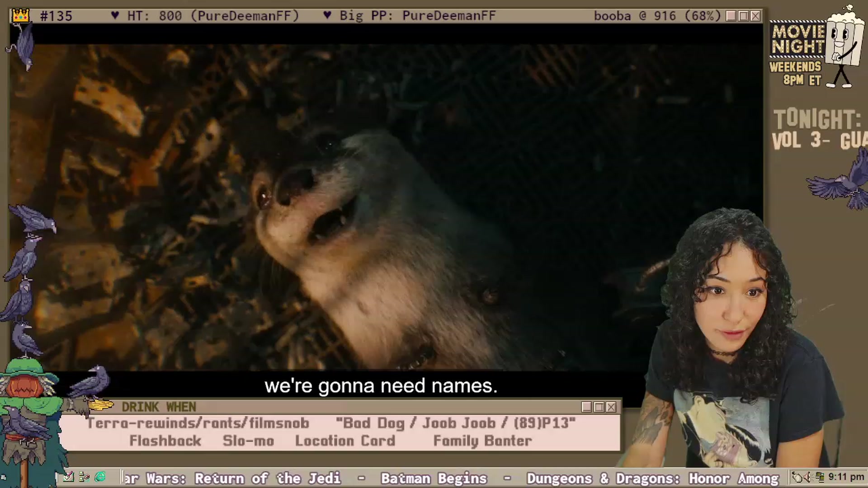Click the heart icon before Big PP
This screenshot has width=868, height=488.
click(x=327, y=16)
